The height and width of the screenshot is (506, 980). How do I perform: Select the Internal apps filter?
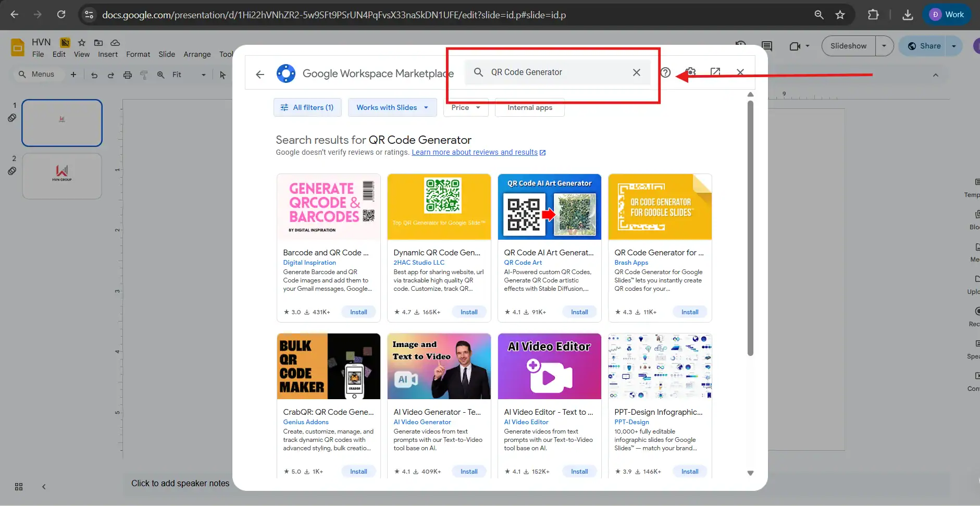(x=530, y=107)
